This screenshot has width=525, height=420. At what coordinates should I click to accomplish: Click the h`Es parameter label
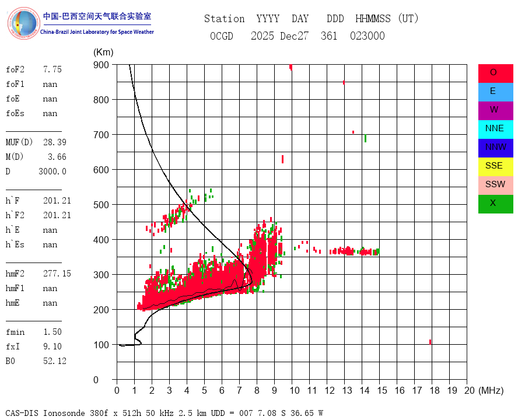(x=15, y=244)
